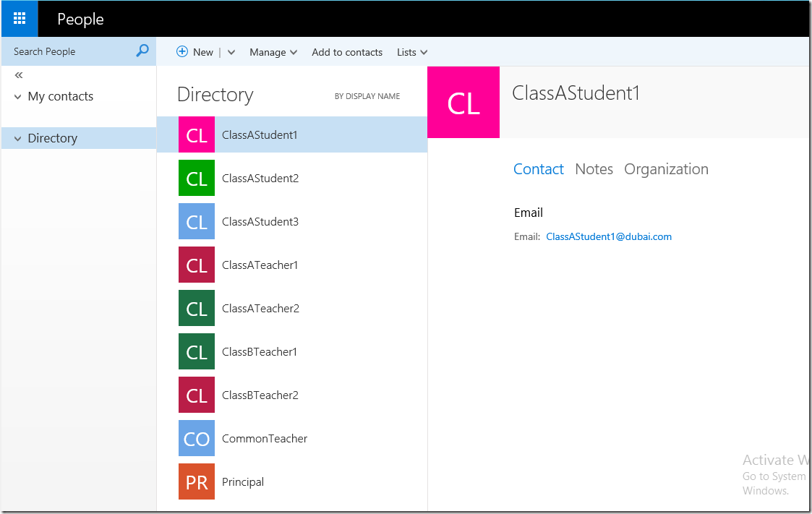Image resolution: width=812 pixels, height=514 pixels.
Task: Expand the My contacts section chevron
Action: pyautogui.click(x=17, y=97)
